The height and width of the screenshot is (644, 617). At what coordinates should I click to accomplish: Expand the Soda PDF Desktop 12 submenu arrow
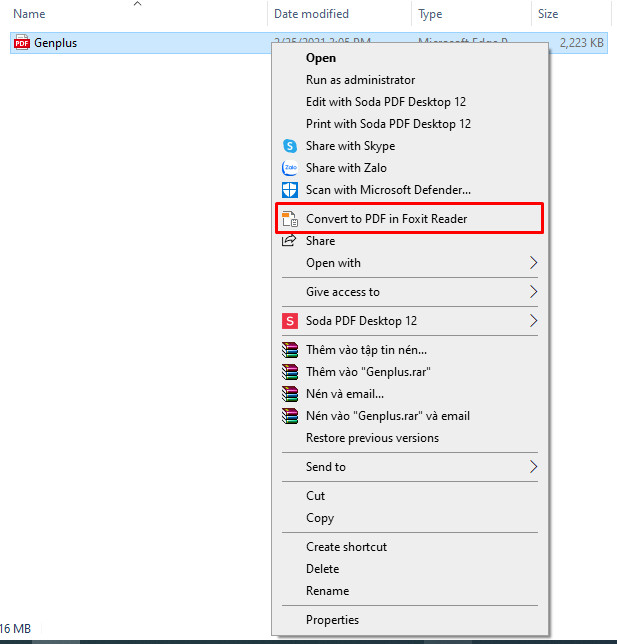click(x=533, y=321)
